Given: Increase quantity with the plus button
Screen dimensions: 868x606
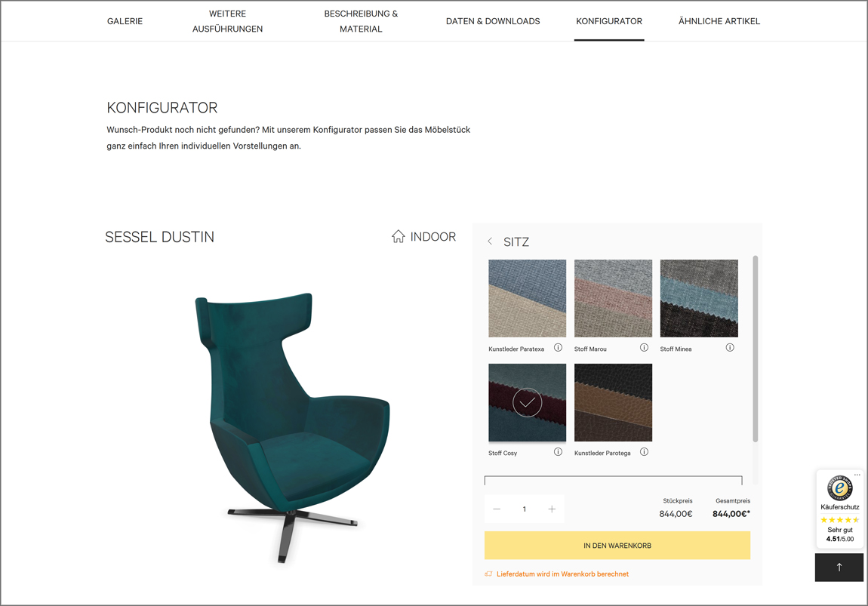Looking at the screenshot, I should point(551,509).
